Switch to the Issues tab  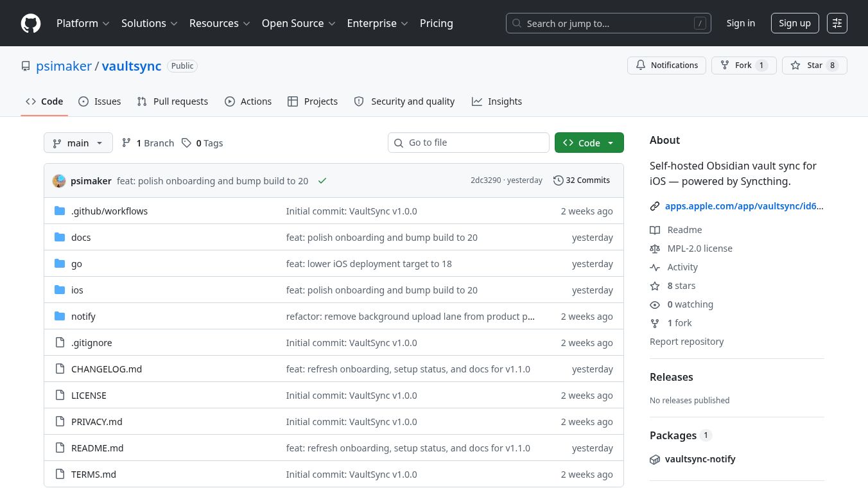[x=100, y=101]
